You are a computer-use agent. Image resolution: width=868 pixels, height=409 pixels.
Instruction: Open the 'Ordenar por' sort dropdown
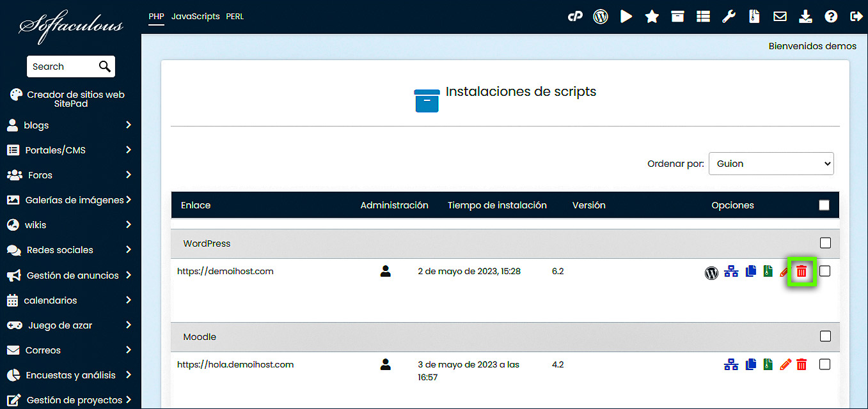[771, 163]
